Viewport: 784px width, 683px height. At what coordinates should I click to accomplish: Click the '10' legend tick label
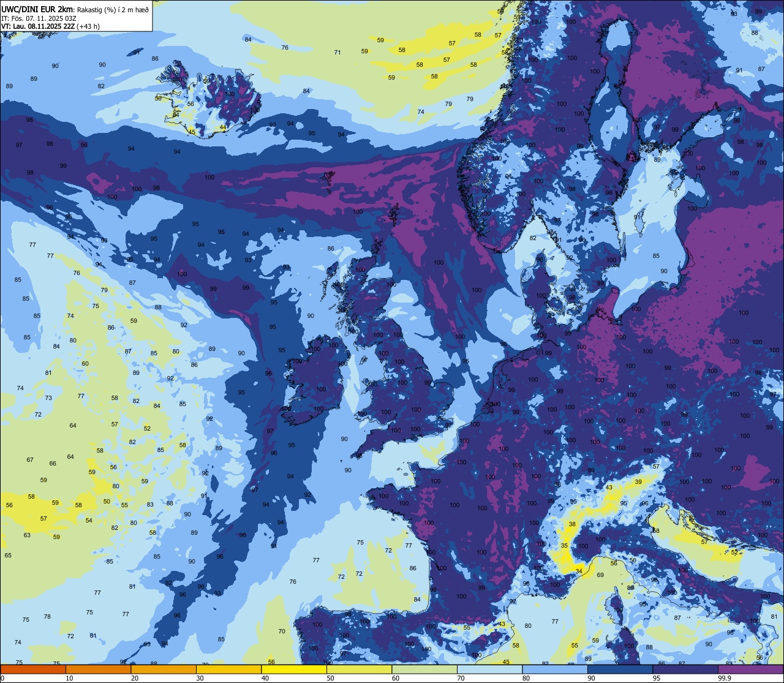(x=69, y=678)
